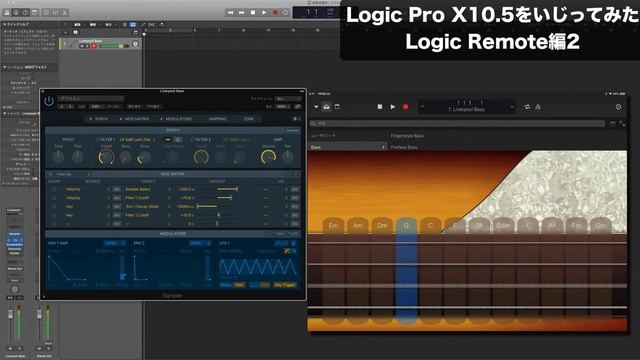Open the Editors scissors icon in Logic toolbar
Viewport: 640px width, 360px height.
64,12
